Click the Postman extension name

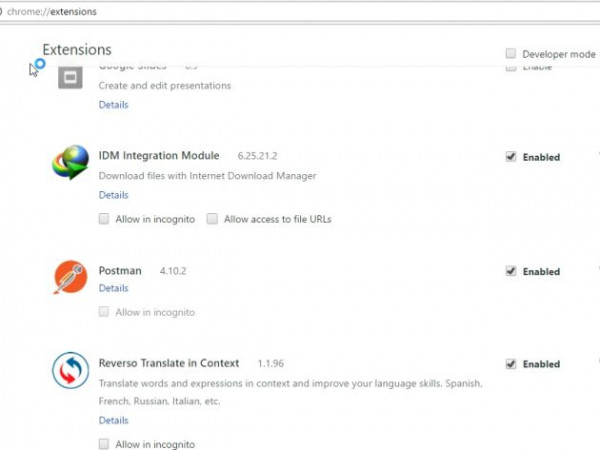(120, 271)
